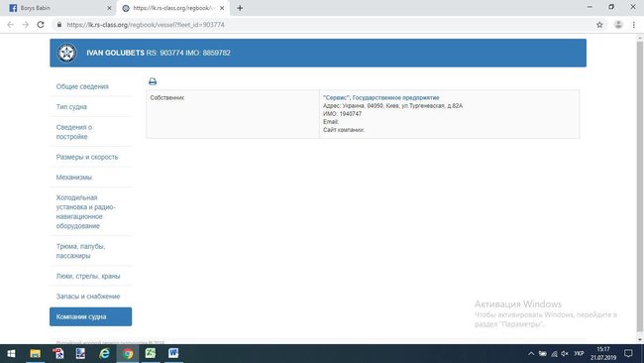Image resolution: width=644 pixels, height=363 pixels.
Task: Click the Сайт компании: line
Action: 344,130
